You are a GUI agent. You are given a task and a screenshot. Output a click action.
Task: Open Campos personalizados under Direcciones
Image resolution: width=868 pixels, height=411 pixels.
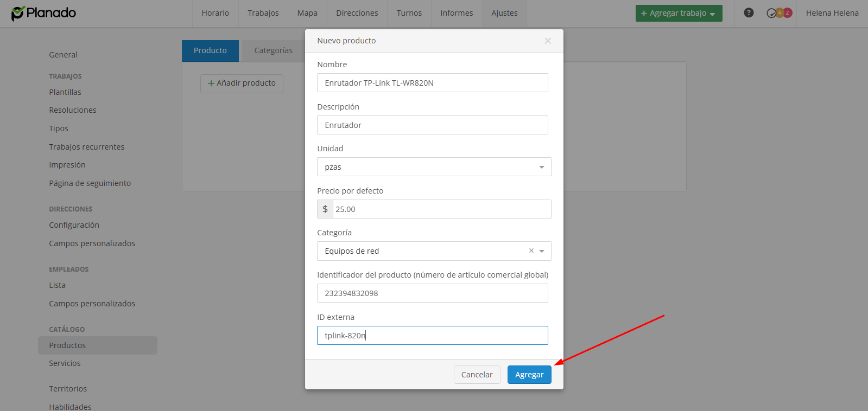tap(92, 243)
